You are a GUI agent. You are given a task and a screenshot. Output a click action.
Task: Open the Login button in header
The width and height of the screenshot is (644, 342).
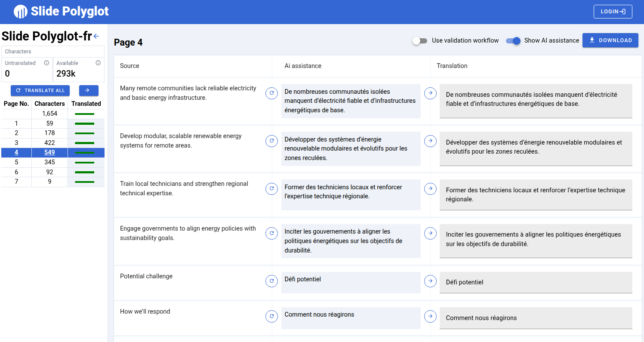pyautogui.click(x=613, y=12)
